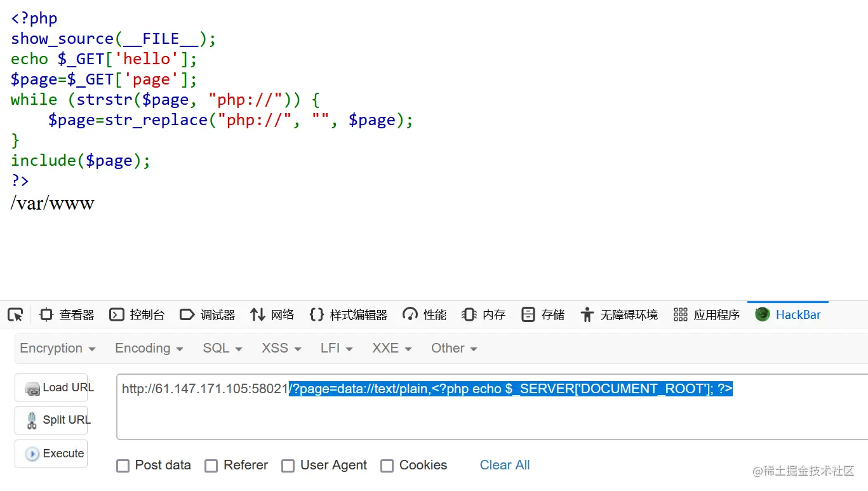The width and height of the screenshot is (868, 491).
Task: Click the /var/www output text
Action: tap(53, 204)
